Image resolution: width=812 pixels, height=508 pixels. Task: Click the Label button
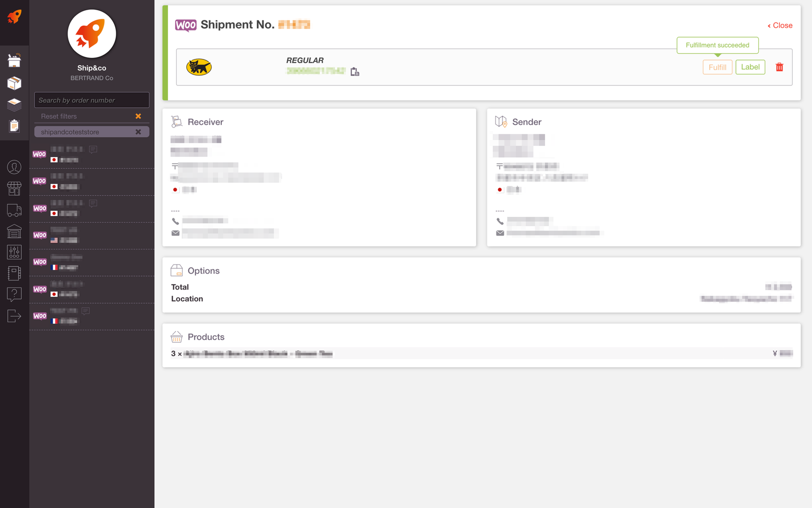click(x=750, y=67)
